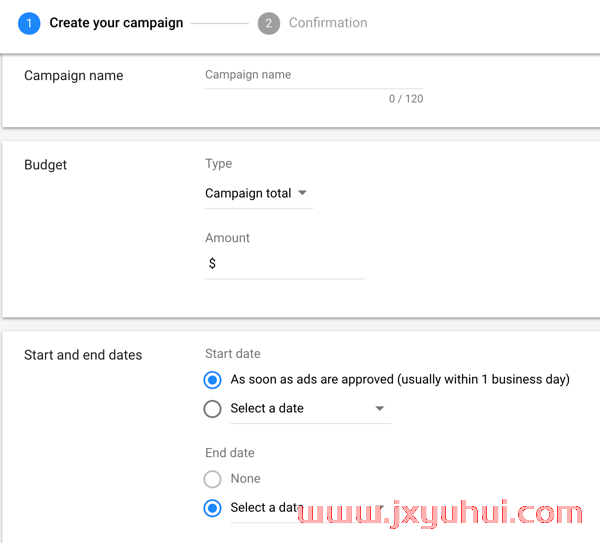
Task: Open the Campaign total budget type dropdown
Action: (259, 194)
